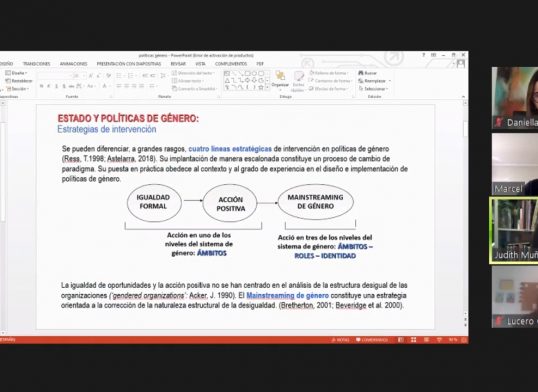Image resolution: width=538 pixels, height=392 pixels.
Task: Select Judith's highlighted video thumbnail
Action: (x=514, y=230)
